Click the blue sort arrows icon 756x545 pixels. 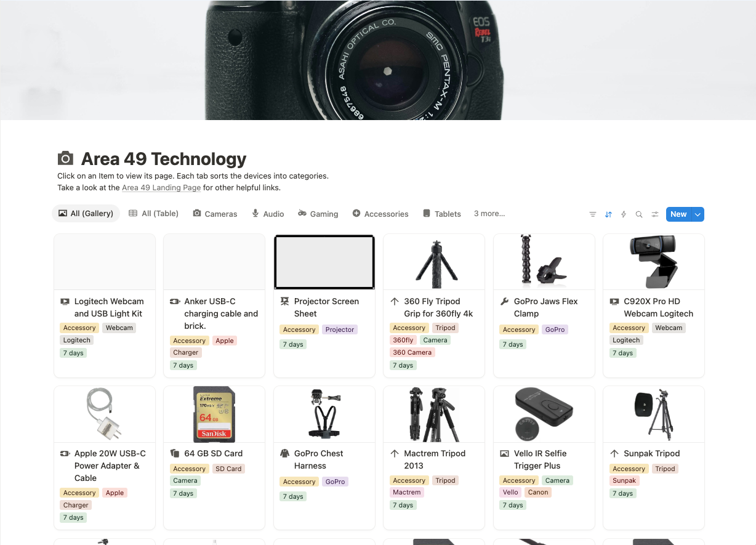point(608,214)
